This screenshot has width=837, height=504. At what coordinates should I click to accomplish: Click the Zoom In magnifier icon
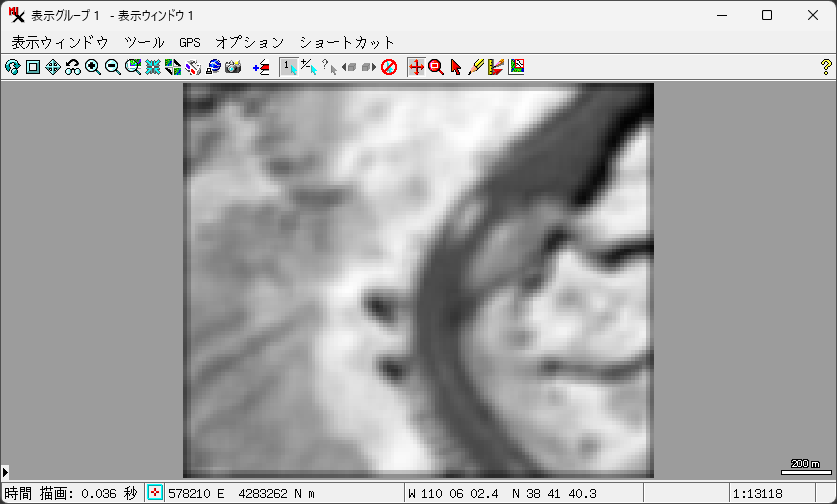pos(92,67)
